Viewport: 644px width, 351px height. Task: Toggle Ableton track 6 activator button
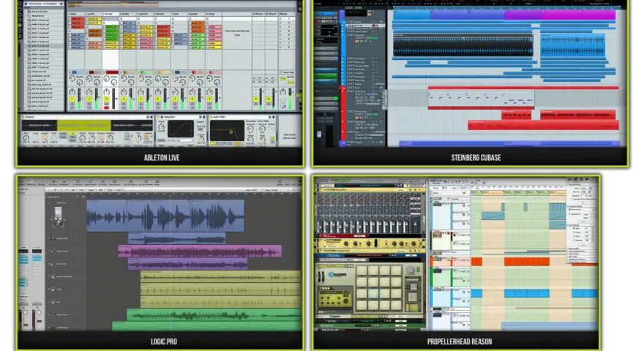click(x=158, y=99)
